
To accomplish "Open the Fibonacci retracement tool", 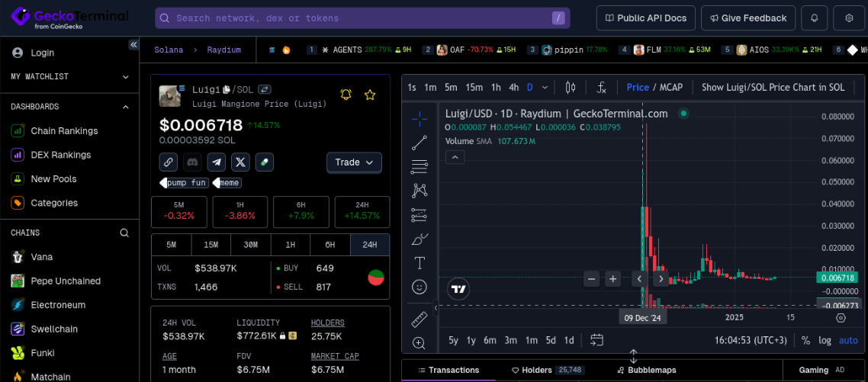I will coord(420,166).
